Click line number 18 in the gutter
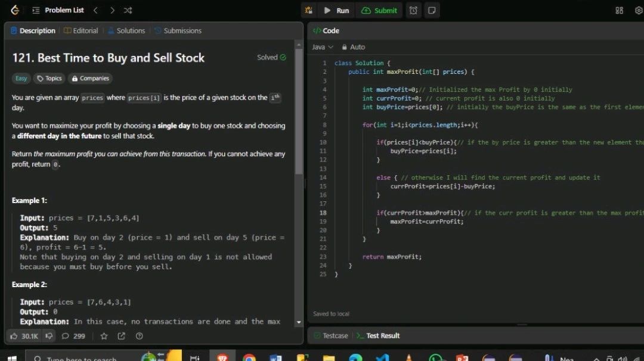The width and height of the screenshot is (644, 361). point(323,213)
